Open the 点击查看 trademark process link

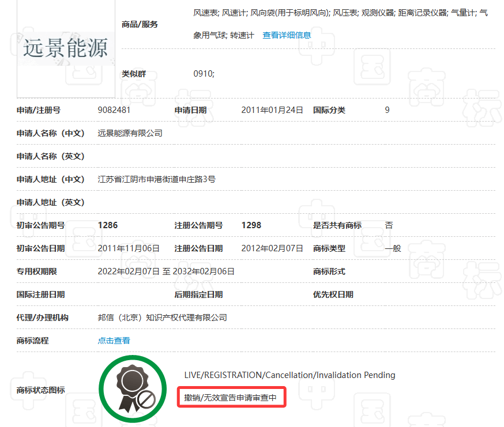(114, 341)
